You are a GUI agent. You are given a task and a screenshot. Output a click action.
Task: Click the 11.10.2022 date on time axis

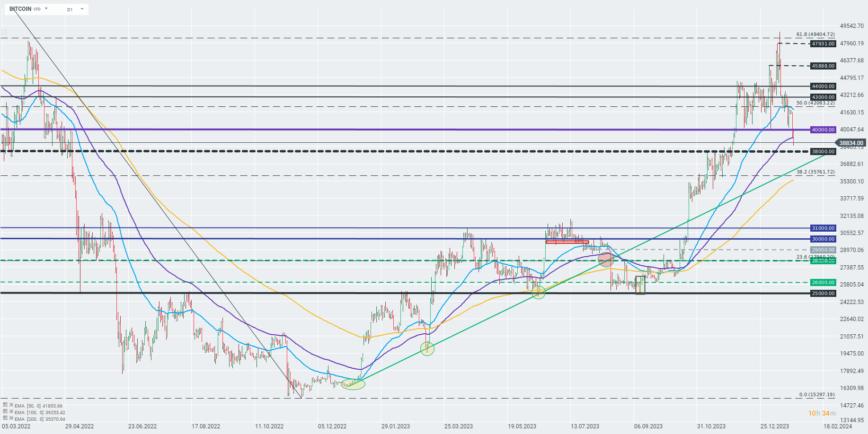pos(269,426)
